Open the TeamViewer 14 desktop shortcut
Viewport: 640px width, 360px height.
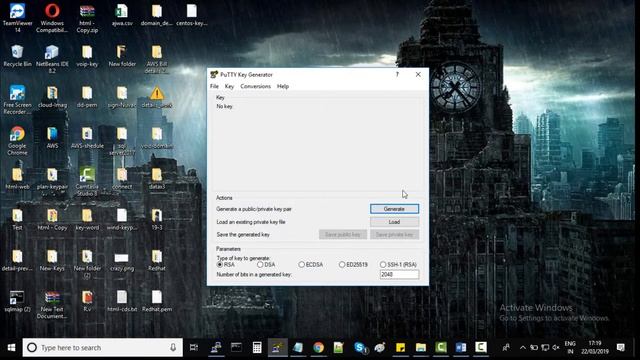pyautogui.click(x=17, y=18)
